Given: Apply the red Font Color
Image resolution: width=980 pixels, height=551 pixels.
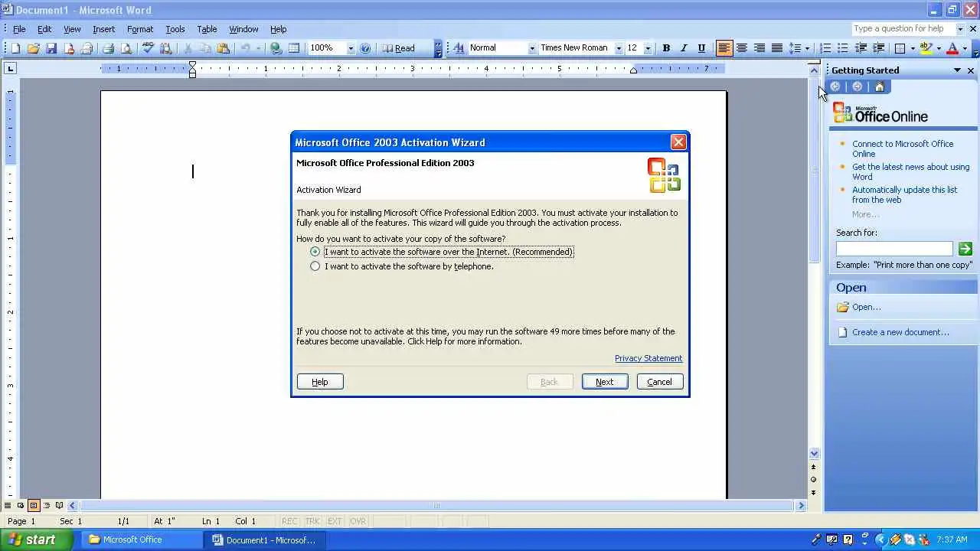Looking at the screenshot, I should 952,48.
